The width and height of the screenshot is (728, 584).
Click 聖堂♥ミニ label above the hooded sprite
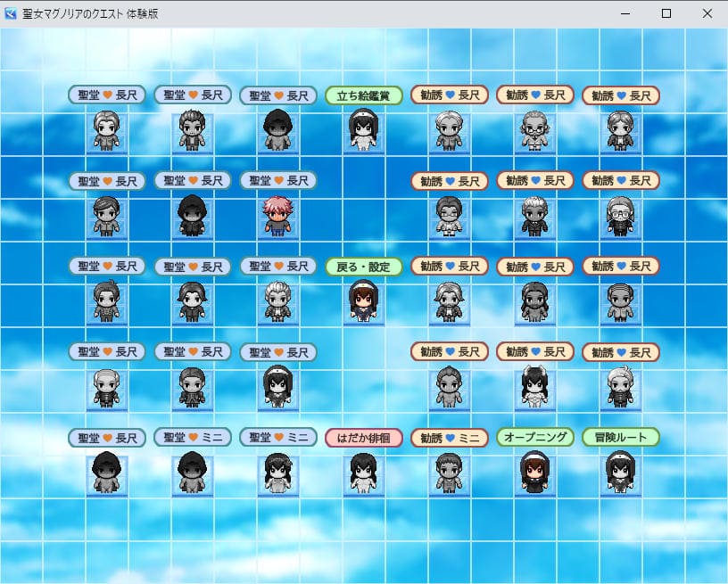point(193,438)
